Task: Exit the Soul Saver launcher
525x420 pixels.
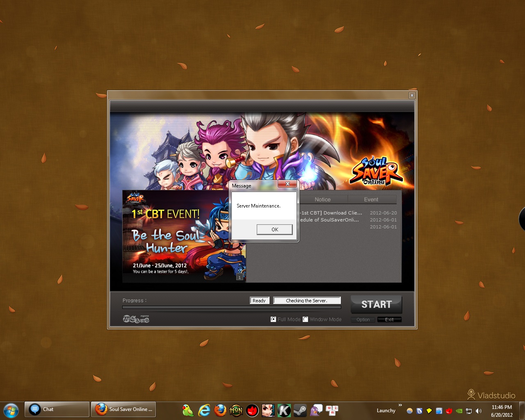Action: 389,320
